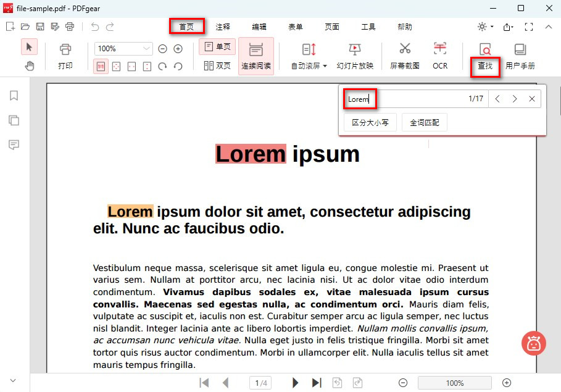Enable 全词匹配 whole-word matching
561x392 pixels.
[x=425, y=122]
